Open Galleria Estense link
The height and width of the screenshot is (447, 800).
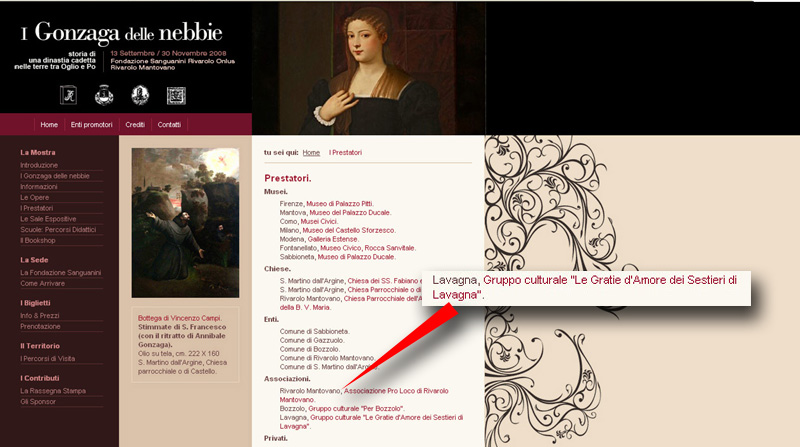333,239
